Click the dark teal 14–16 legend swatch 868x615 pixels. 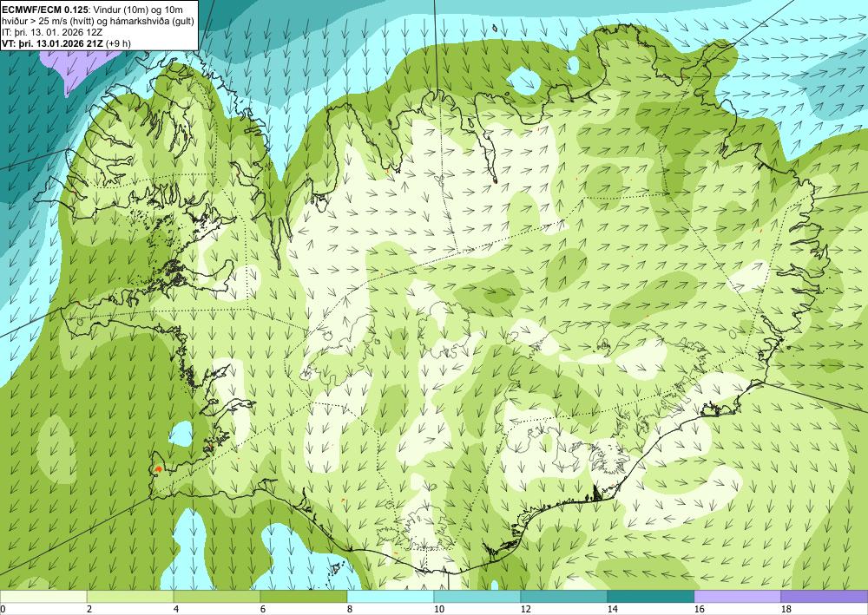click(651, 597)
